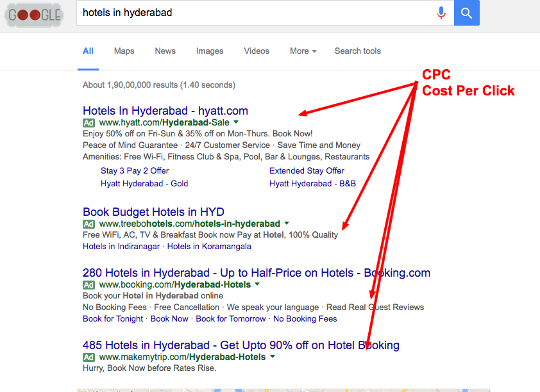This screenshot has height=392, width=540.
Task: Open Book Budget Hotels in HYD ad
Action: click(x=153, y=212)
